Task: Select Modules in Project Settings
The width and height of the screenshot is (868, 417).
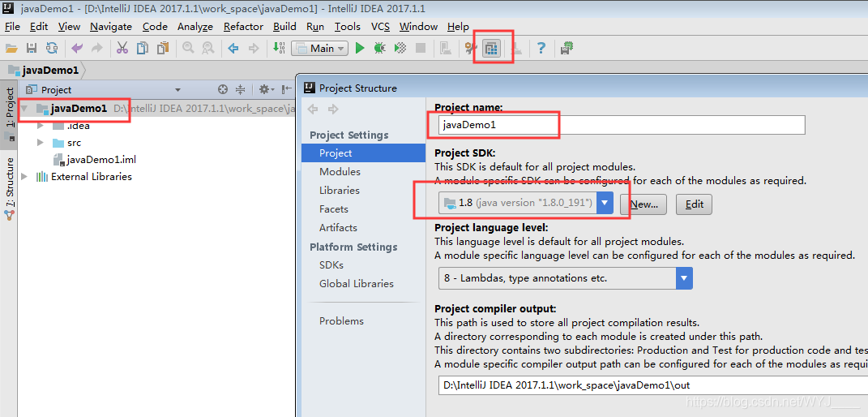Action: coord(340,172)
